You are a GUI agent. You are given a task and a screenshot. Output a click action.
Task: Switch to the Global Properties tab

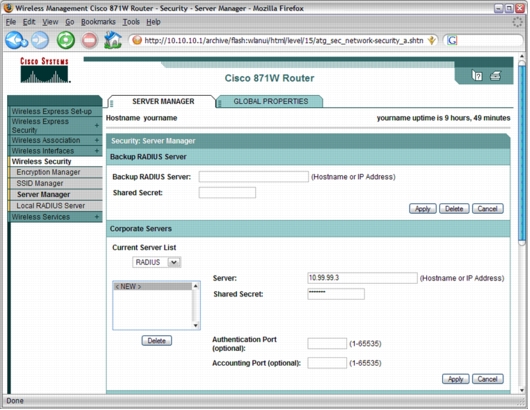point(270,101)
